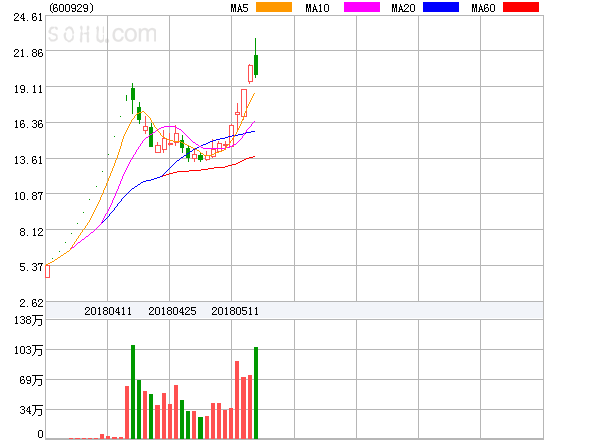Click the MA10 legend label
600x440 pixels.
click(317, 8)
